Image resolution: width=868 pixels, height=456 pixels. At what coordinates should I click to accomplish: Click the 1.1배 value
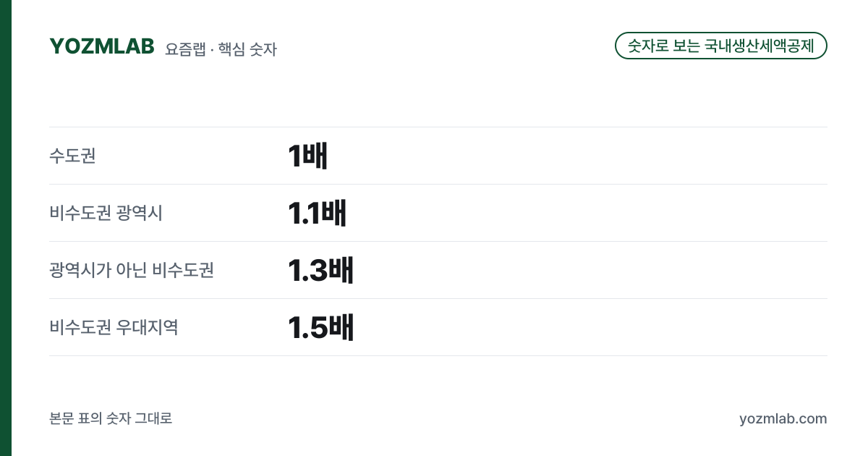point(317,213)
